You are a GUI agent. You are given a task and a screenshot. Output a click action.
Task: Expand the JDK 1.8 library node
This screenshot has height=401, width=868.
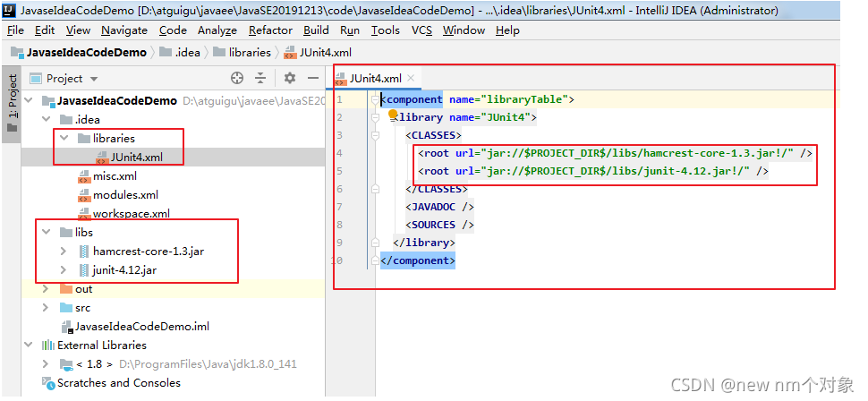46,364
